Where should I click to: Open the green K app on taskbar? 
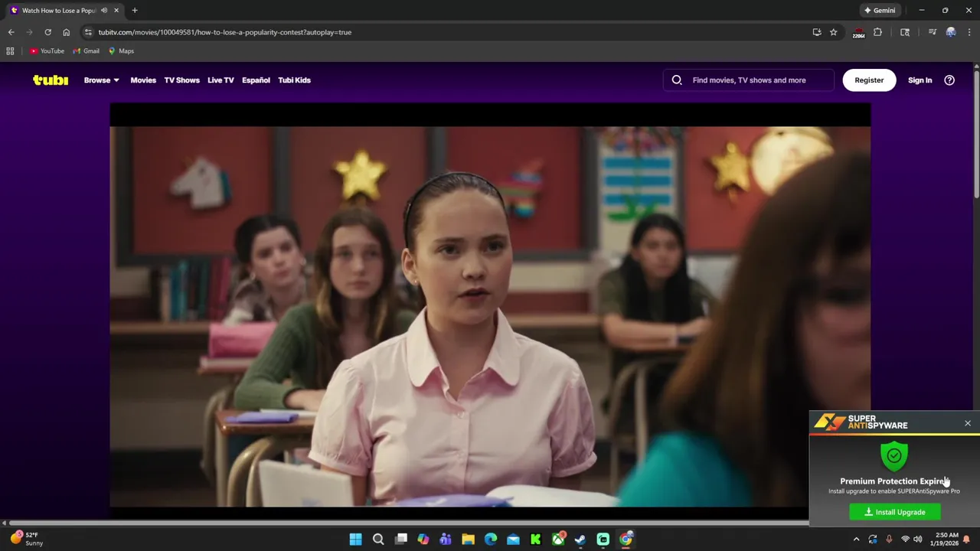[536, 540]
